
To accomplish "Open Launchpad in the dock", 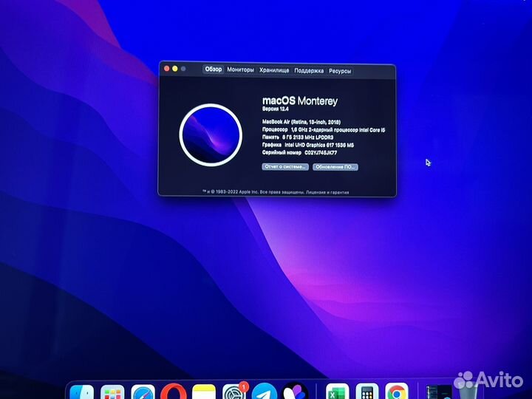I will [112, 392].
